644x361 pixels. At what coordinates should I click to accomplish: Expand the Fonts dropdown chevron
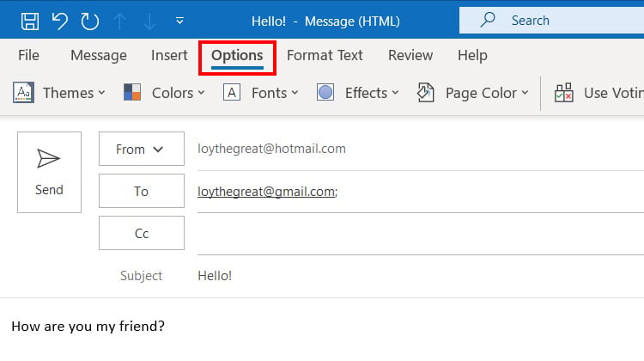tap(295, 93)
